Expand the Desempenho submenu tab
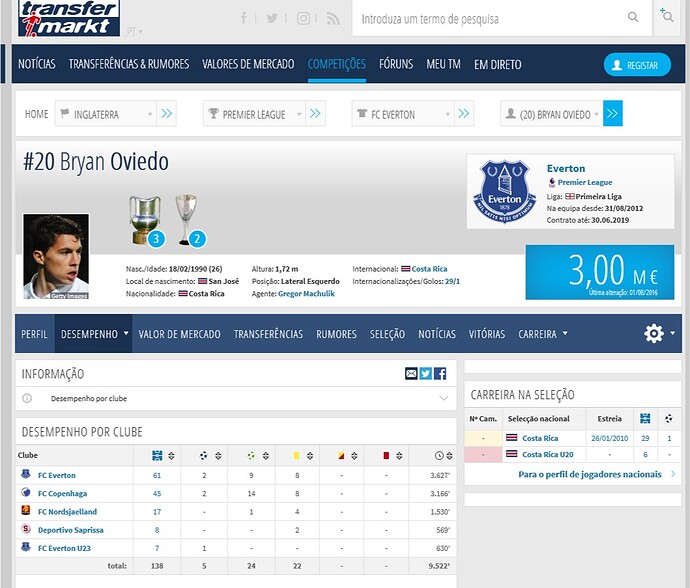Screen dimensions: 690x588 pyautogui.click(x=93, y=334)
